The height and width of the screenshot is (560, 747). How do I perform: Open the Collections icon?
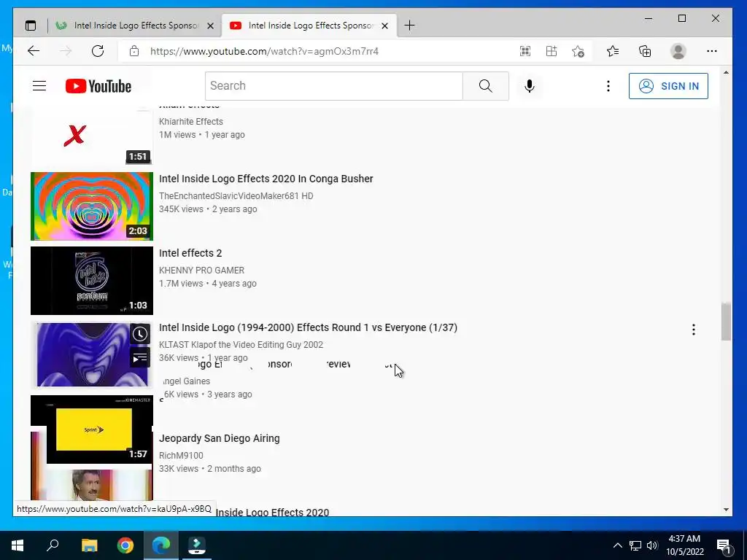coord(645,51)
